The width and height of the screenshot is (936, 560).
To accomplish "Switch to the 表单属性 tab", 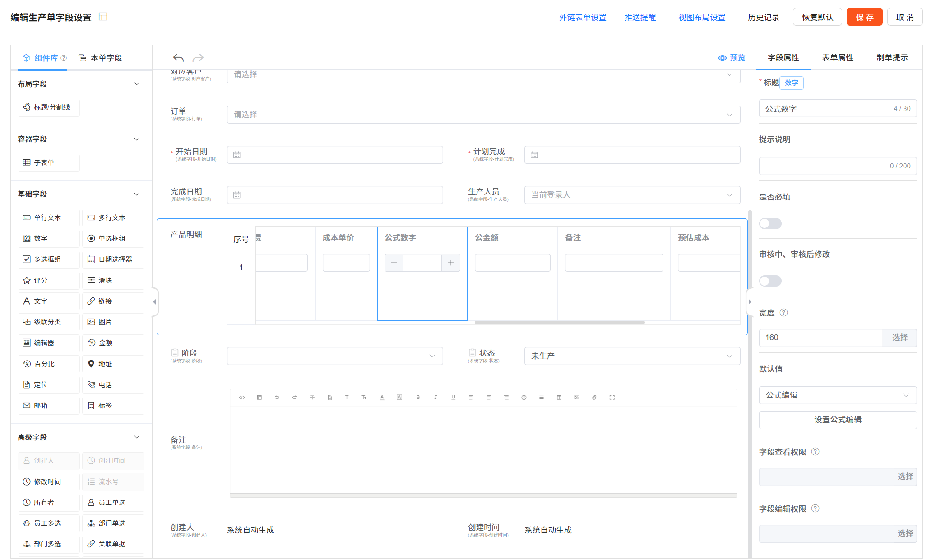I will (x=837, y=58).
